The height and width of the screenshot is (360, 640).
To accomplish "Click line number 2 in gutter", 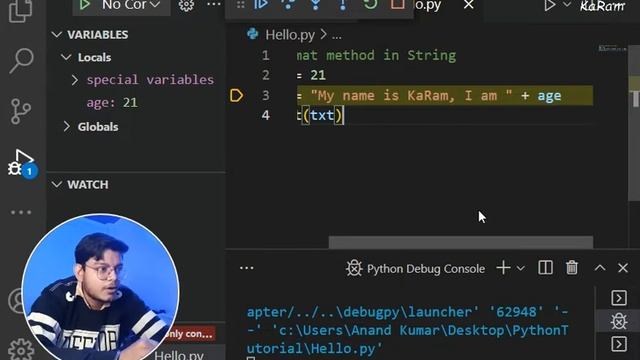I will (x=266, y=75).
